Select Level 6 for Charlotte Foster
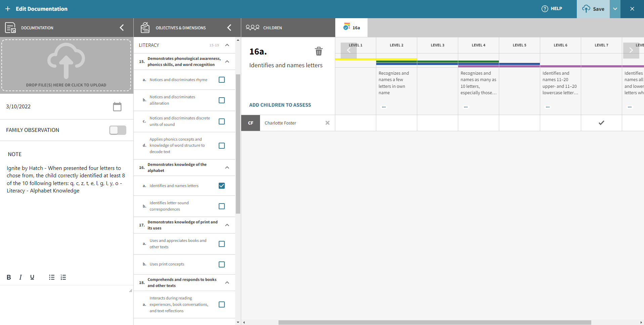 coord(560,123)
